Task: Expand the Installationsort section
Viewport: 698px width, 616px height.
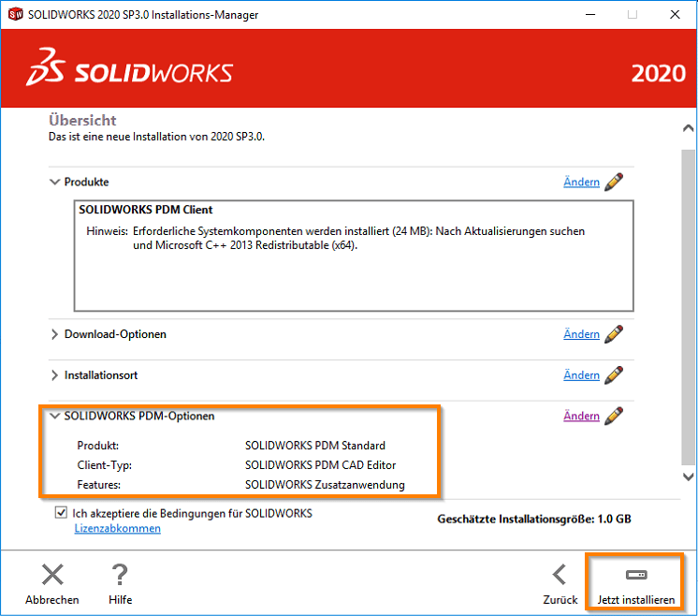Action: (54, 375)
